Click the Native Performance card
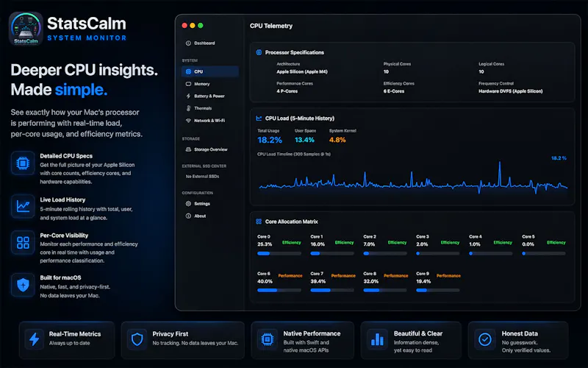The height and width of the screenshot is (368, 588). coord(303,340)
